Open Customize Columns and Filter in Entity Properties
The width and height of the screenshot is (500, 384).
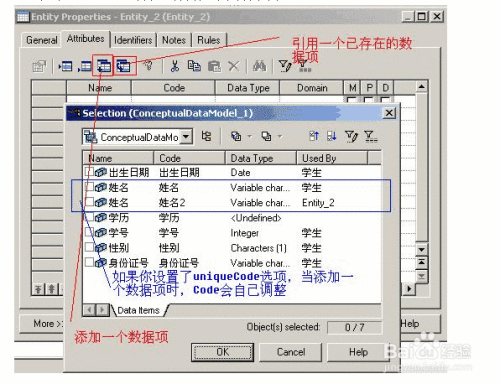tap(285, 66)
